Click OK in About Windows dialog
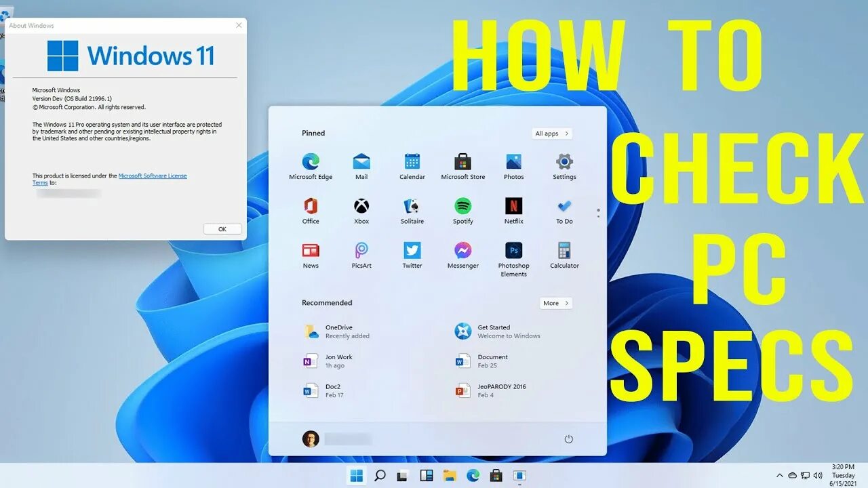This screenshot has width=868, height=488. (x=222, y=229)
